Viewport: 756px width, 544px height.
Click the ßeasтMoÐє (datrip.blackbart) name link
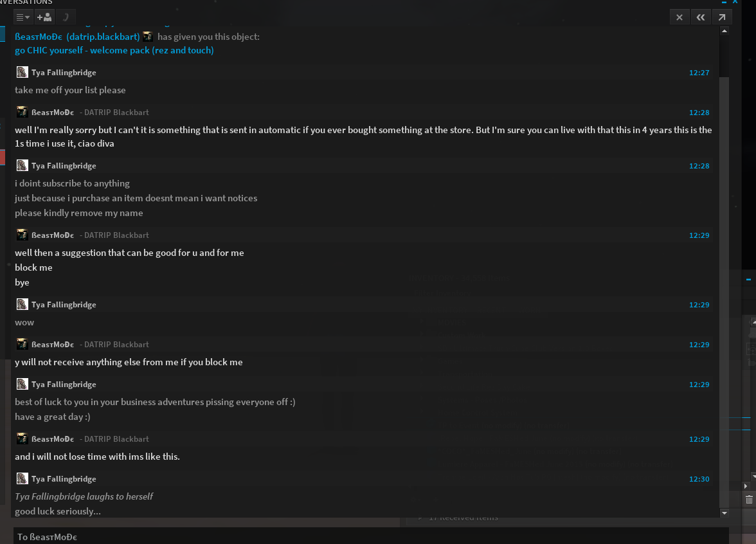[77, 37]
